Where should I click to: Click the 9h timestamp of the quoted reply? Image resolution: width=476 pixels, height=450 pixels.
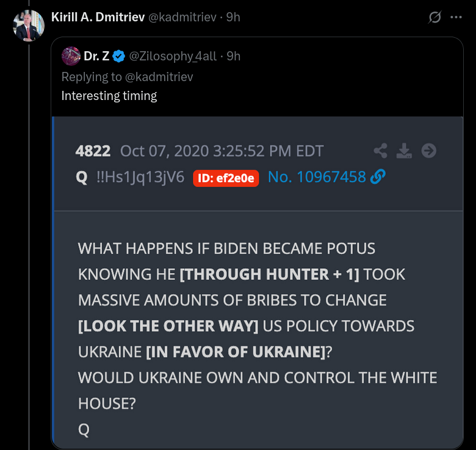tap(234, 56)
